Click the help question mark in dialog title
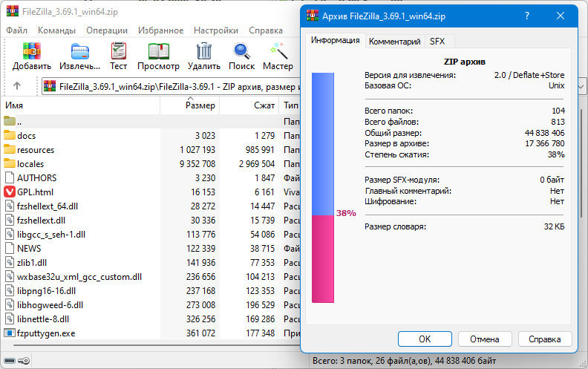The height and width of the screenshot is (369, 588). [527, 16]
